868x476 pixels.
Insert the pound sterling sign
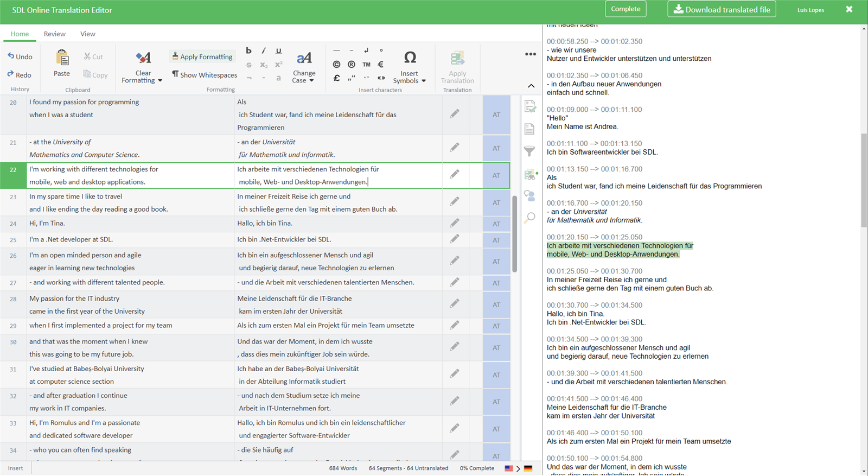336,78
